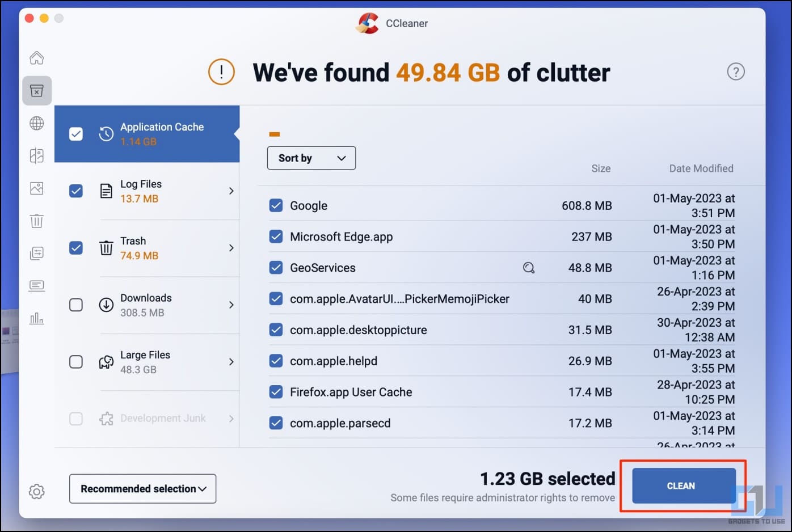Select the Development Junk category label
792x532 pixels.
[163, 419]
